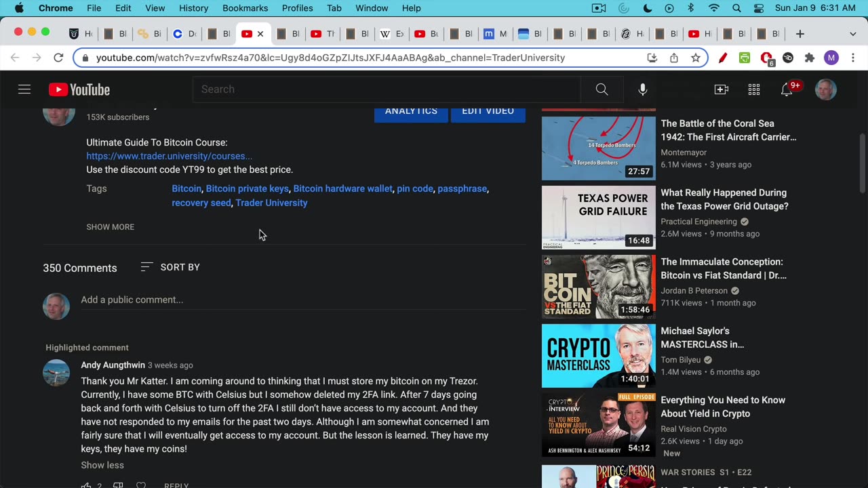Click the passphrase tag
This screenshot has height=488, width=868.
[x=462, y=188]
